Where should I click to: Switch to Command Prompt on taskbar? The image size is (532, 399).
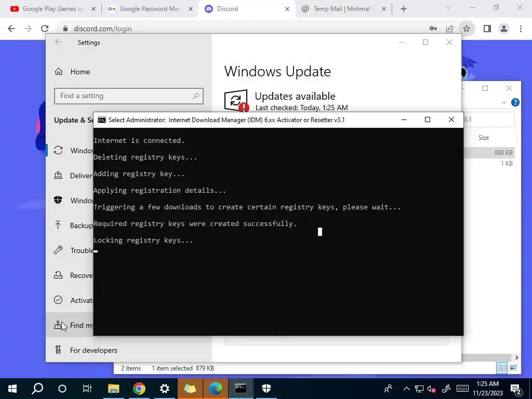click(241, 389)
